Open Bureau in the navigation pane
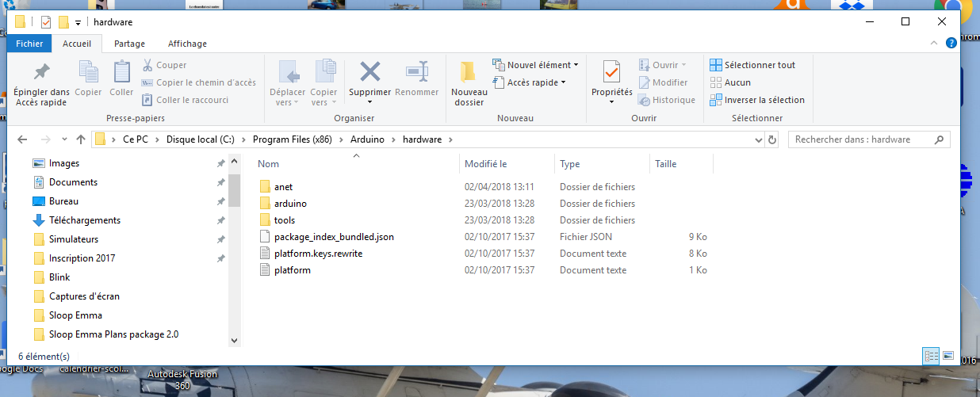Viewport: 980px width, 397px height. click(x=63, y=201)
